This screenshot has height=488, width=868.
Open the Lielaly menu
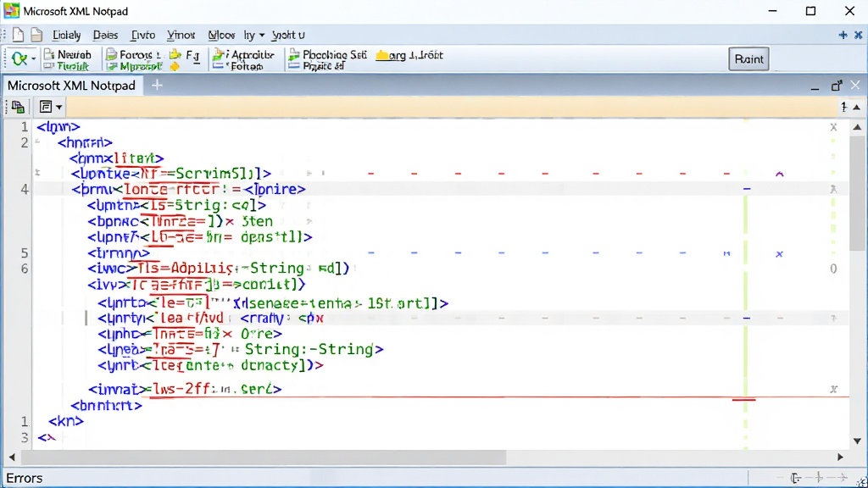66,35
